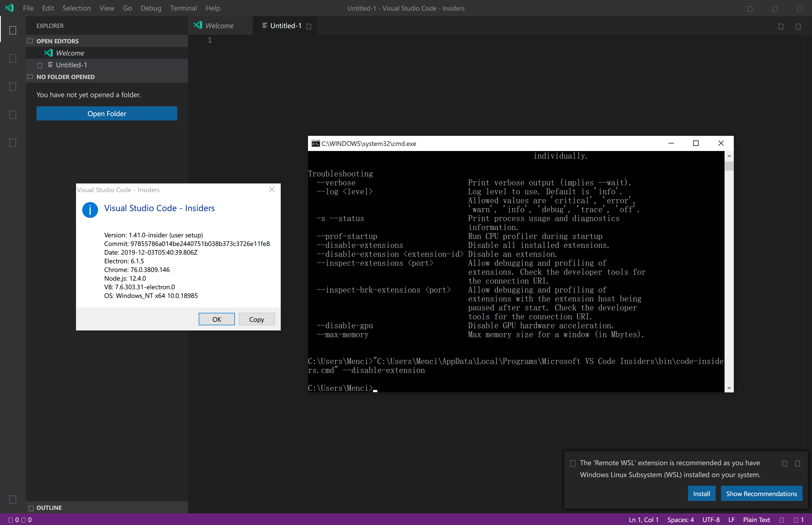Change language mode via Plain Text
The image size is (812, 525).
[x=756, y=520]
